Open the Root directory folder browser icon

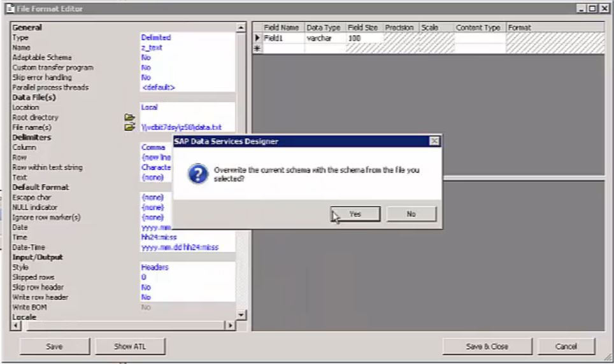pyautogui.click(x=129, y=118)
